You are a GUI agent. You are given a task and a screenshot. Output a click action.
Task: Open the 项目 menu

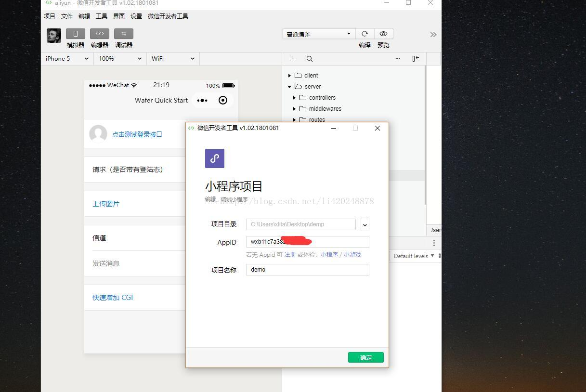[50, 16]
